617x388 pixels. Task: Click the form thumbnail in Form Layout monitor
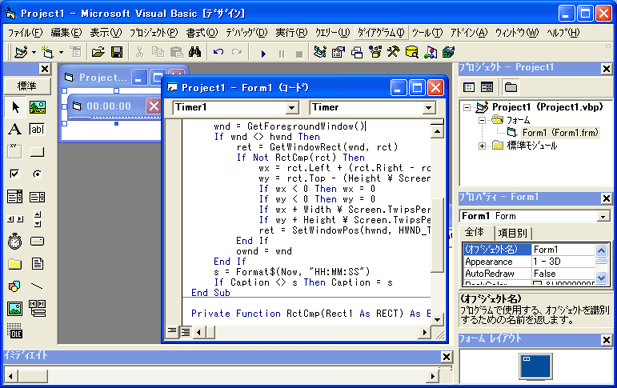coord(527,358)
